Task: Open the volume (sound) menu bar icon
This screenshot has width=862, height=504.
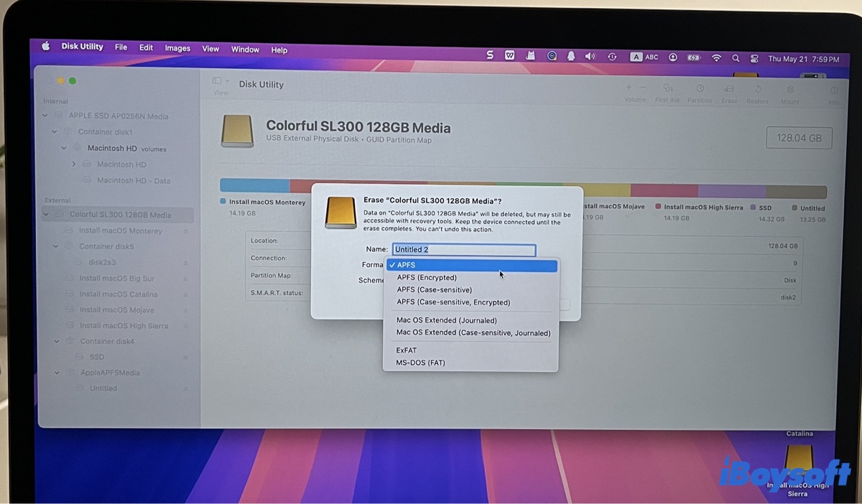Action: coord(590,56)
